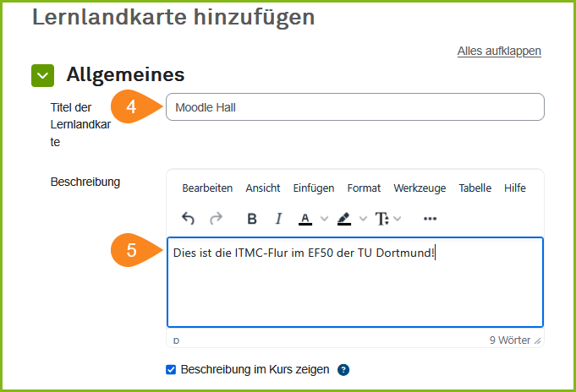Image resolution: width=576 pixels, height=392 pixels.
Task: Redo the edit in description editor
Action: coord(216,219)
